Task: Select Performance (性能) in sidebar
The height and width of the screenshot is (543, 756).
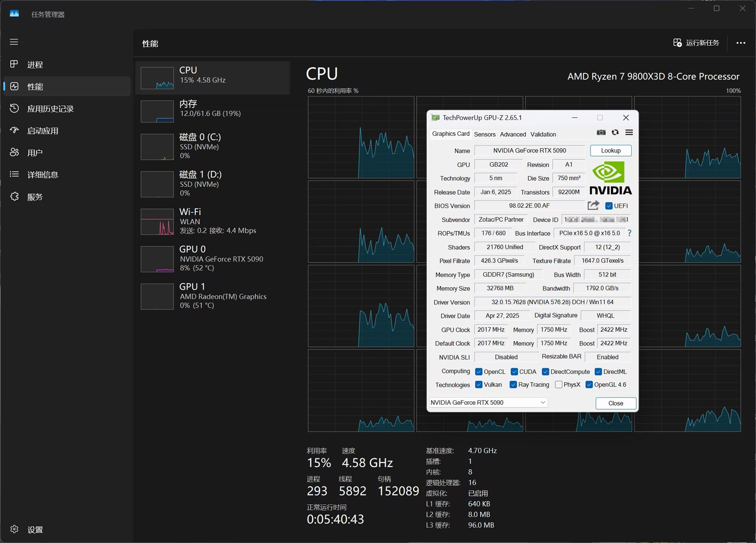Action: tap(67, 86)
